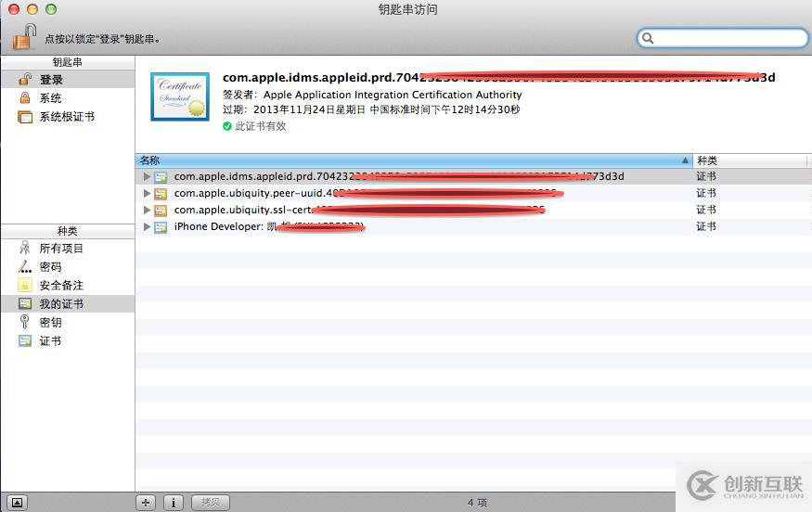Image resolution: width=812 pixels, height=512 pixels.
Task: Click the 拷贝 button
Action: (x=211, y=502)
